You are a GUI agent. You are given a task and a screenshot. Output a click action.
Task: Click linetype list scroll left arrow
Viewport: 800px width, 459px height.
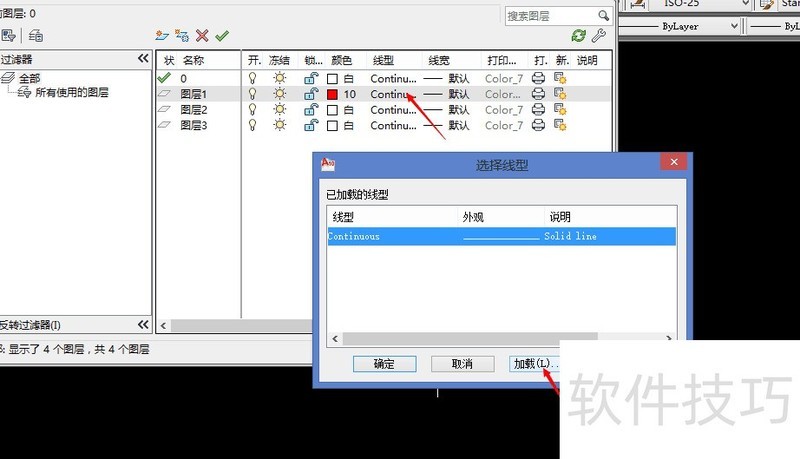pyautogui.click(x=335, y=338)
